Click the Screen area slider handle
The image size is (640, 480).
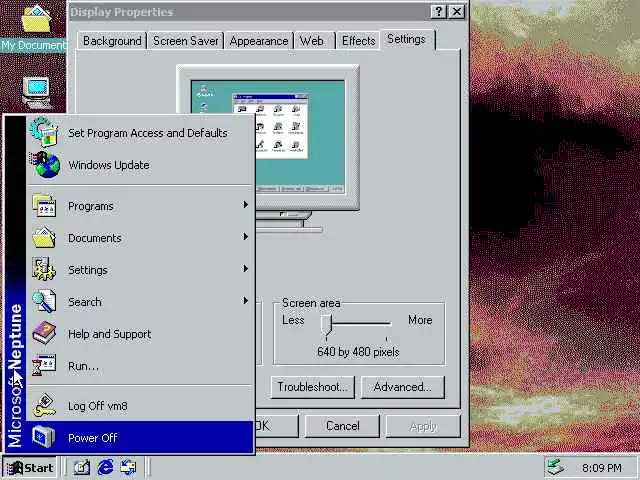point(326,324)
